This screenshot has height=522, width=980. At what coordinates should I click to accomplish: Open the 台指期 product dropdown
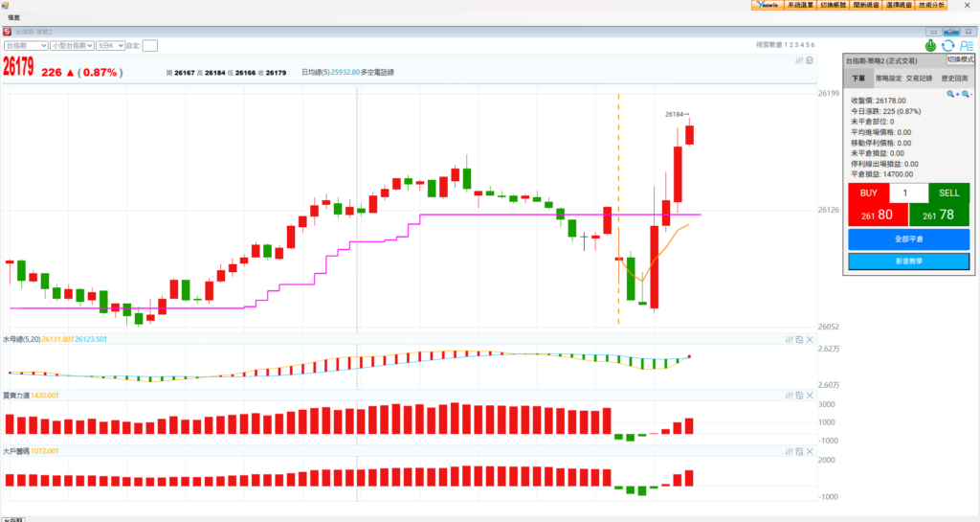click(26, 45)
